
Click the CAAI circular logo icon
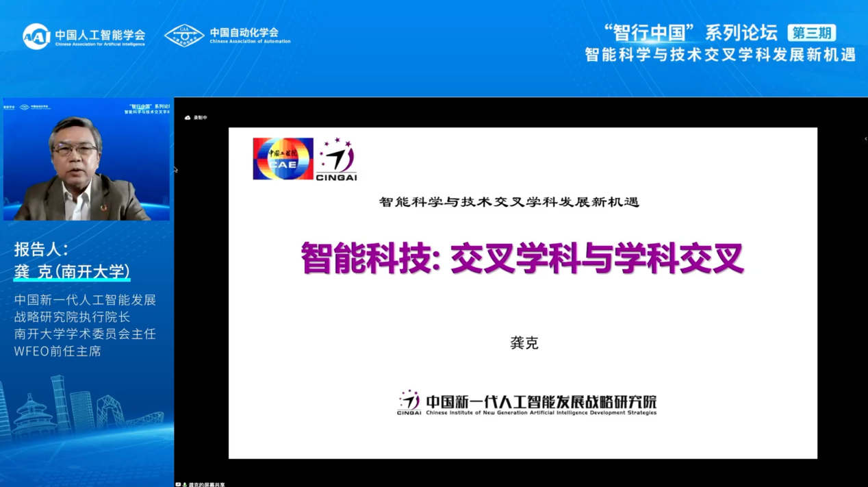pos(36,36)
